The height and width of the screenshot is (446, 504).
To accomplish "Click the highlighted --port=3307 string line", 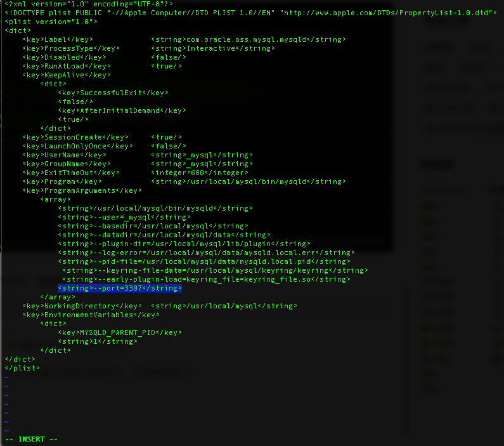I will (x=120, y=288).
